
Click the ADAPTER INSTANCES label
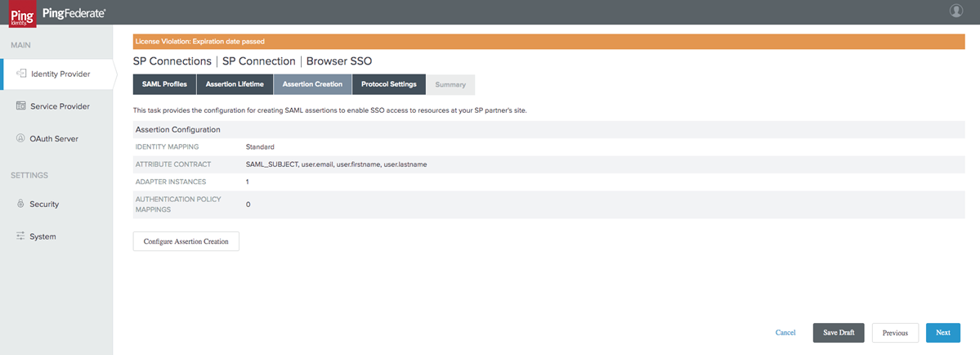[171, 182]
